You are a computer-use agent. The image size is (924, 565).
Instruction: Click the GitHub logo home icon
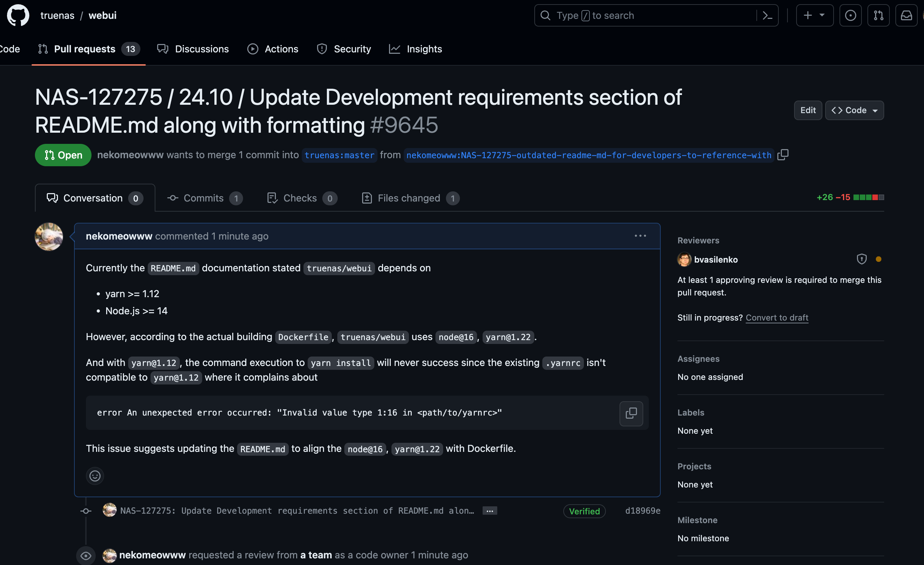click(x=17, y=15)
